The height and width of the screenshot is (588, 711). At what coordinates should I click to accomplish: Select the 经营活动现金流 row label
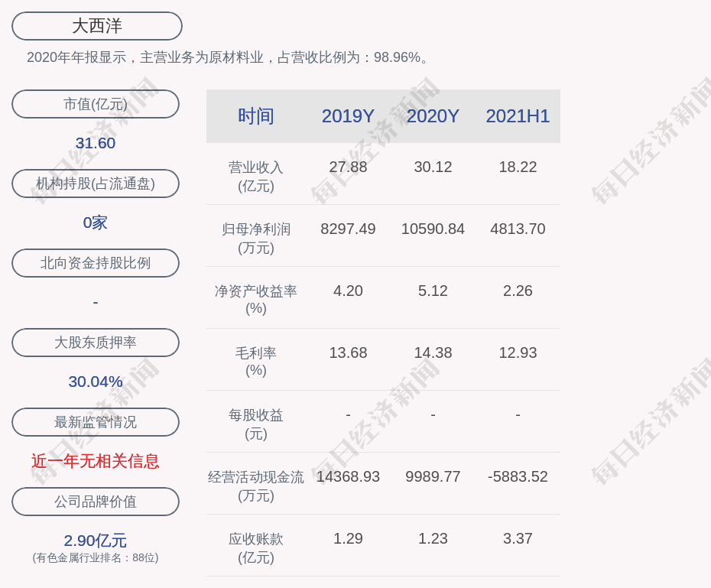click(256, 486)
